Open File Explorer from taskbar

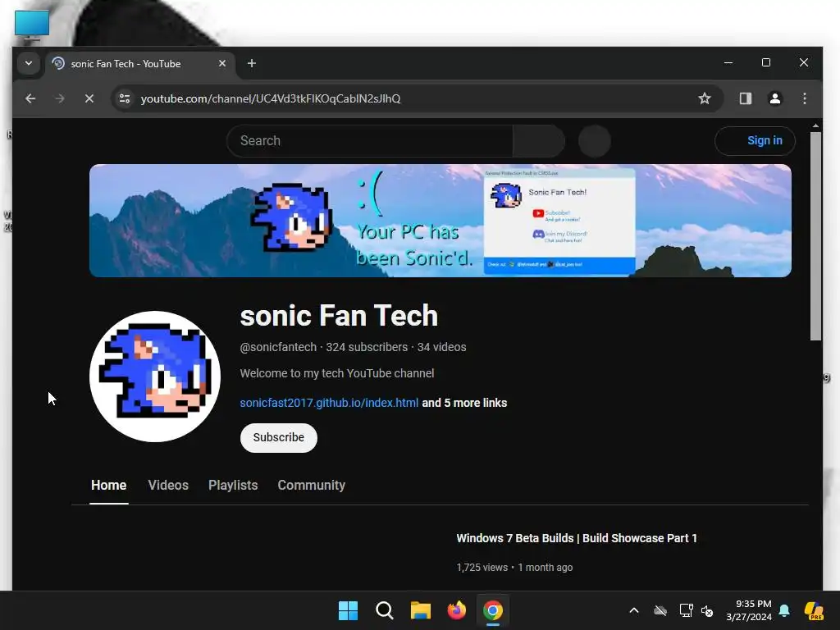coord(421,610)
